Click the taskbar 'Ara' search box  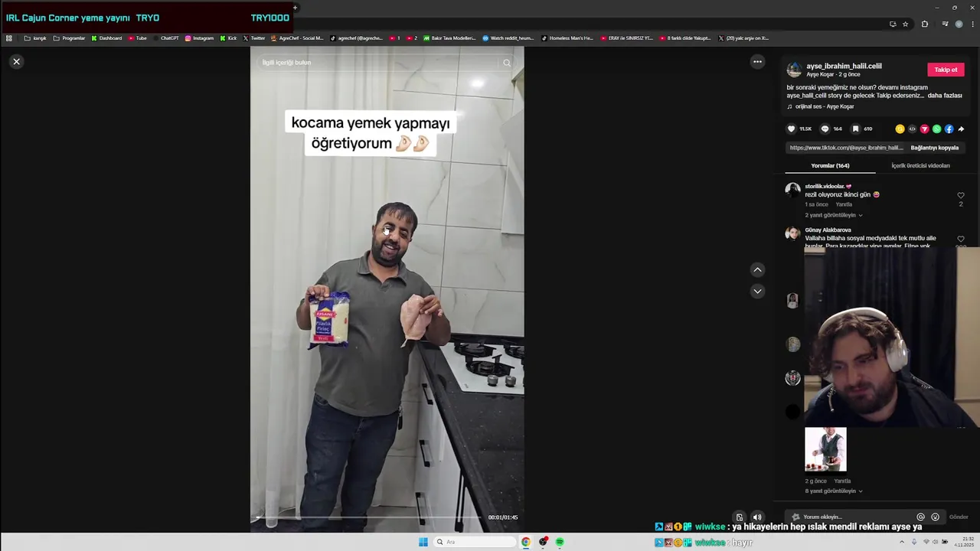tap(475, 542)
